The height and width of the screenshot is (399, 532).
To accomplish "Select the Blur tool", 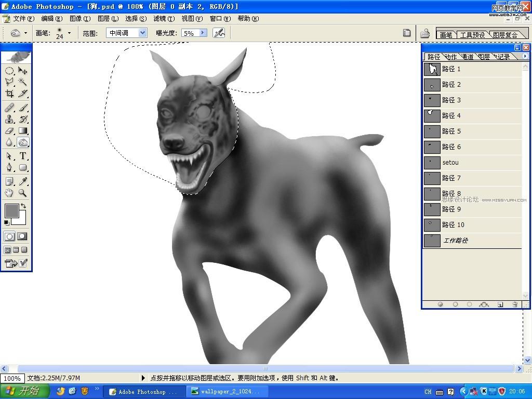I will [9, 142].
